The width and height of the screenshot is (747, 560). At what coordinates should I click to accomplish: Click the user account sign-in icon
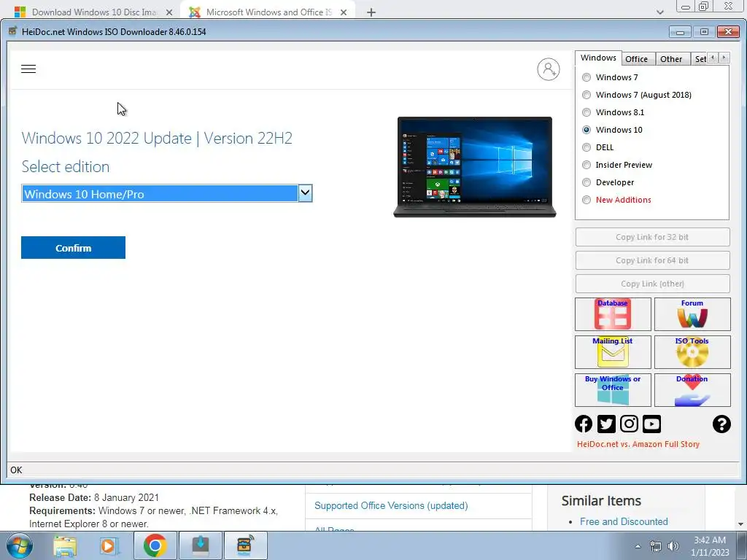point(549,69)
